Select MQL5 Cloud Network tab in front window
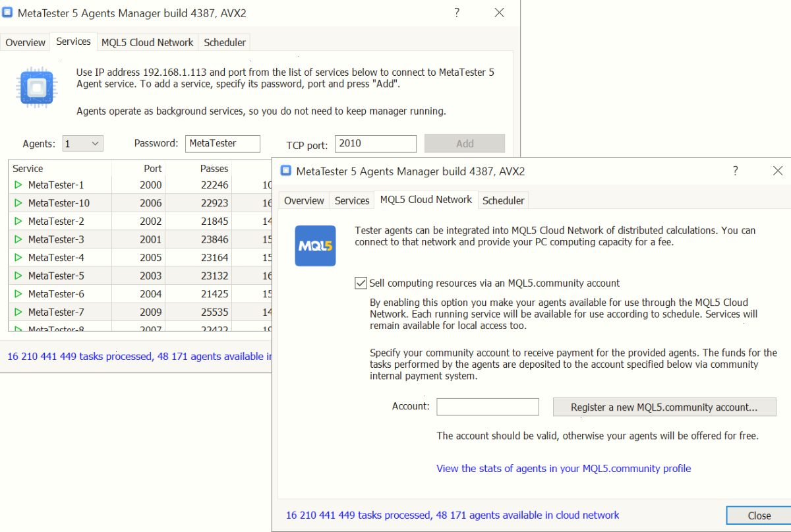The width and height of the screenshot is (791, 532). click(426, 199)
